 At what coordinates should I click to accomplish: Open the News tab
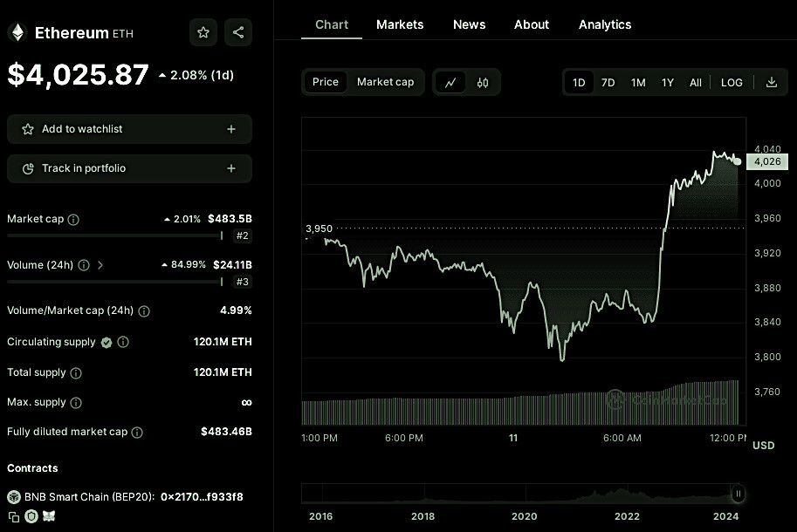(469, 24)
